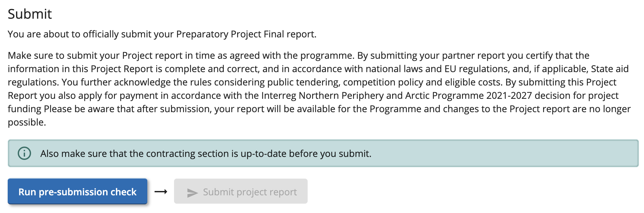Image resolution: width=644 pixels, height=213 pixels.
Task: Click the word 'possible.' ending the paragraph
Action: (x=27, y=122)
